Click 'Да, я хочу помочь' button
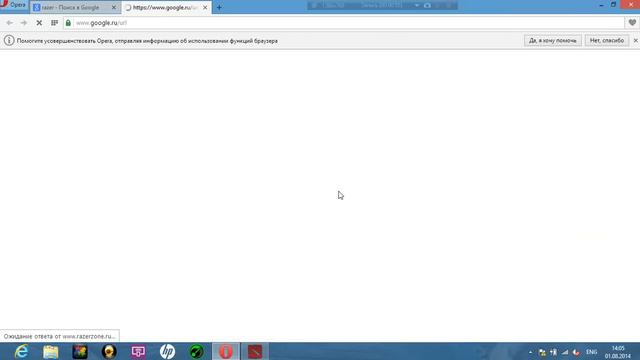The image size is (640, 360). [553, 40]
